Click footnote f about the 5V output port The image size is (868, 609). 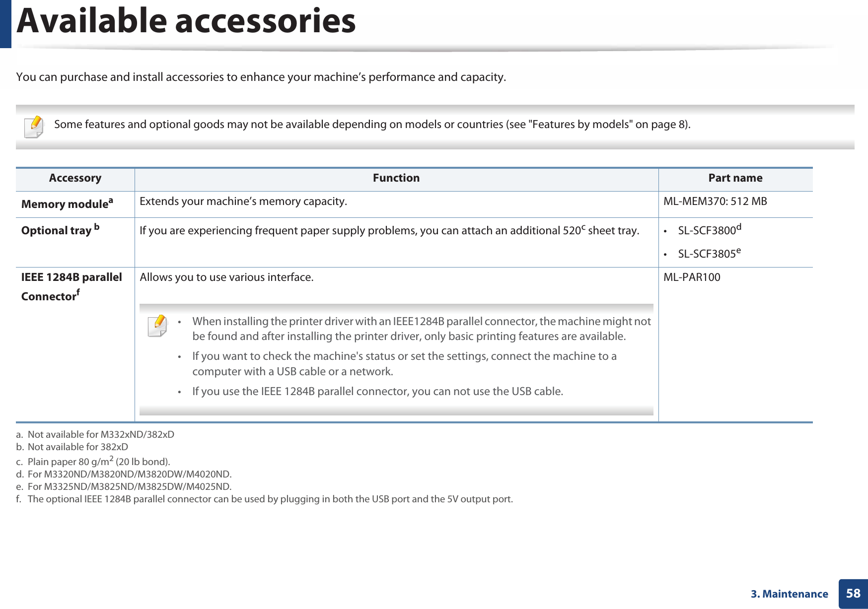click(265, 499)
